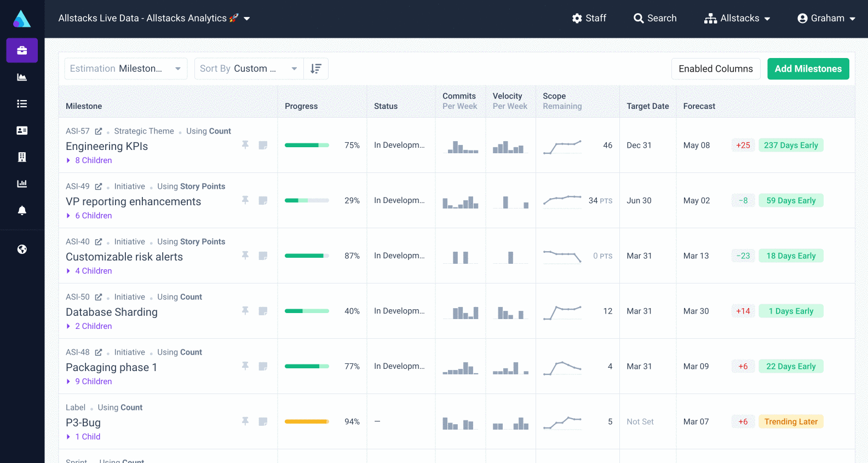The height and width of the screenshot is (463, 868).
Task: Click the Allstacks logo icon
Action: pyautogui.click(x=22, y=19)
